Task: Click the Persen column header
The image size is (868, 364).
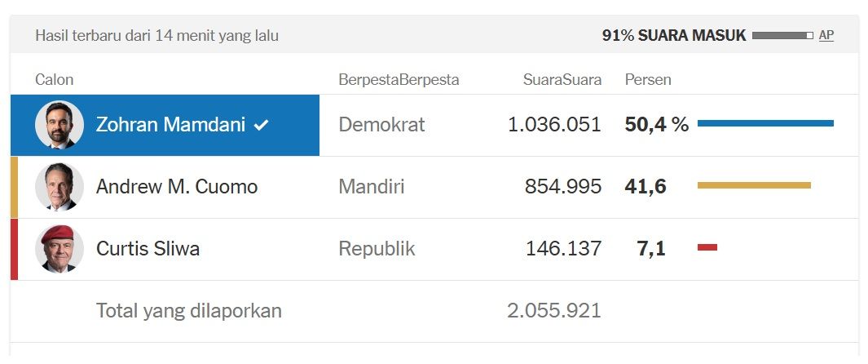Action: [648, 79]
